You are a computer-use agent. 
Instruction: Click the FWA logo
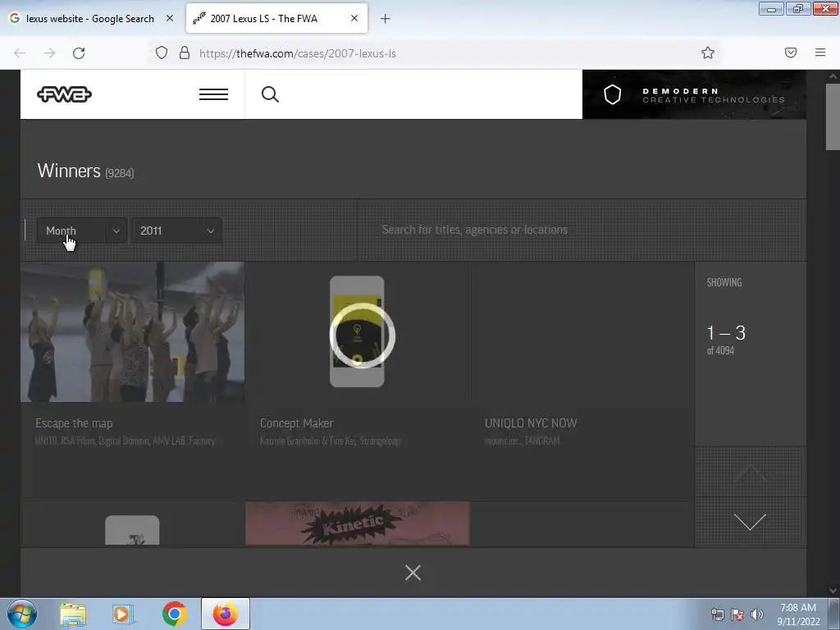click(x=64, y=95)
